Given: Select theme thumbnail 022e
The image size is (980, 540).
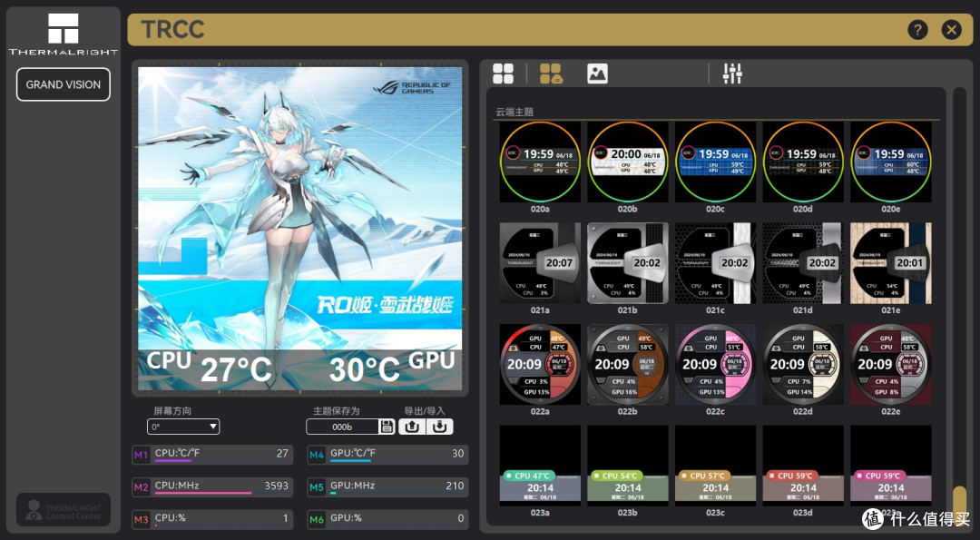Looking at the screenshot, I should 891,364.
